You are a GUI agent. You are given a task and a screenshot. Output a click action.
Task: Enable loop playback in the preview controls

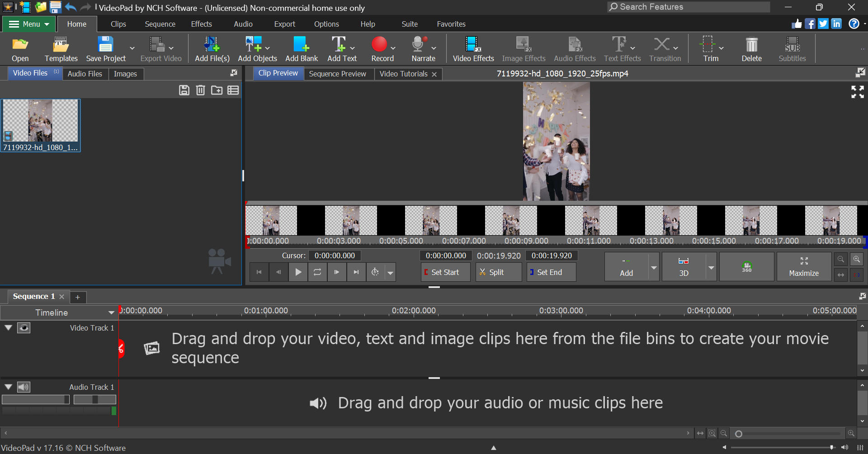317,272
